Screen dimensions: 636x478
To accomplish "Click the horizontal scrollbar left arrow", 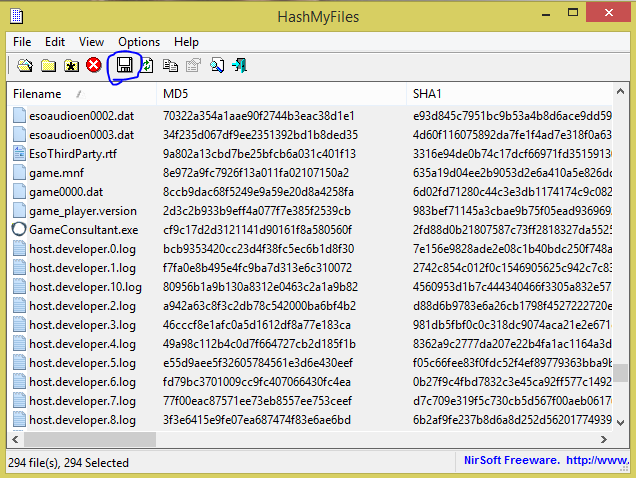I will point(15,439).
